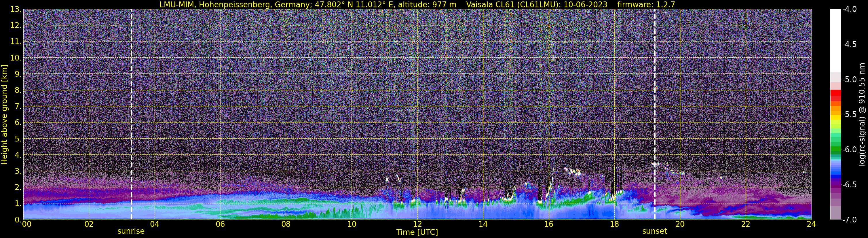Click the '6.' height axis tick label
Viewport: 868px width, 238px height.
coord(18,123)
